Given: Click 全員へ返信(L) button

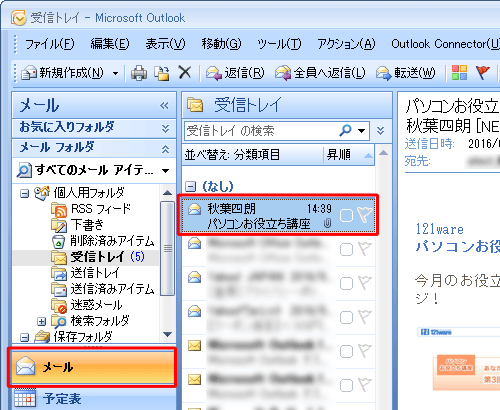Looking at the screenshot, I should (320, 73).
